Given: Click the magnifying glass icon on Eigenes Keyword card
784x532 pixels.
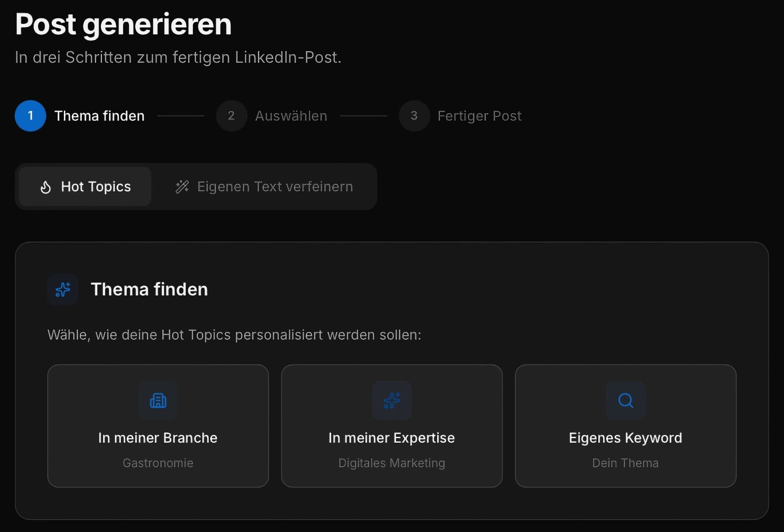Looking at the screenshot, I should click(625, 400).
